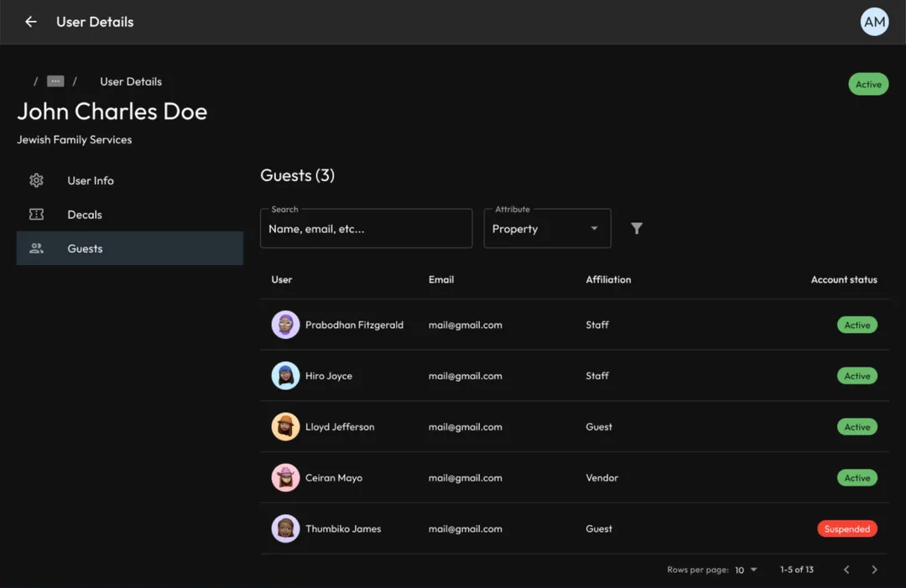Image resolution: width=906 pixels, height=588 pixels.
Task: Sort by Account status column header
Action: (x=844, y=279)
